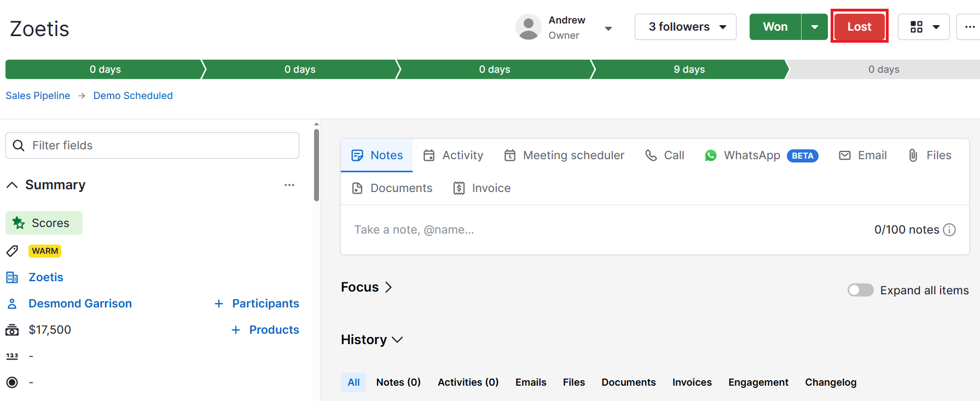
Task: Click the label tag icon beside WARM
Action: (x=12, y=251)
